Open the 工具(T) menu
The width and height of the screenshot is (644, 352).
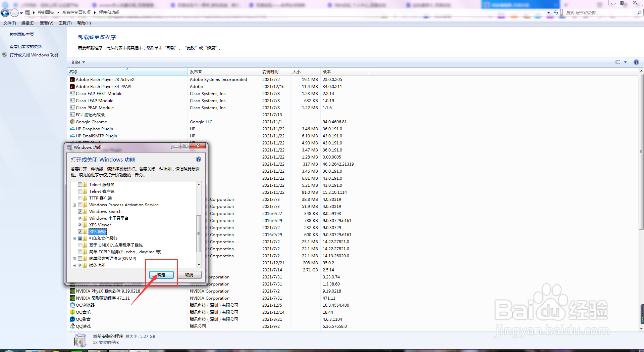(65, 23)
